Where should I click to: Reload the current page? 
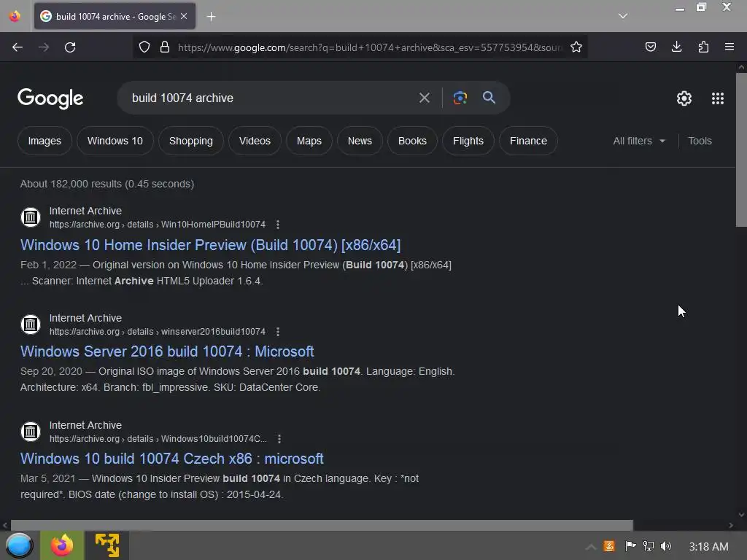[70, 47]
